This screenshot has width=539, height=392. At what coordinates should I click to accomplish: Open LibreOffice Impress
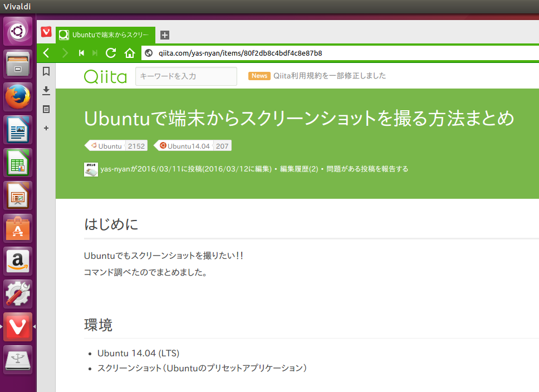click(x=18, y=195)
